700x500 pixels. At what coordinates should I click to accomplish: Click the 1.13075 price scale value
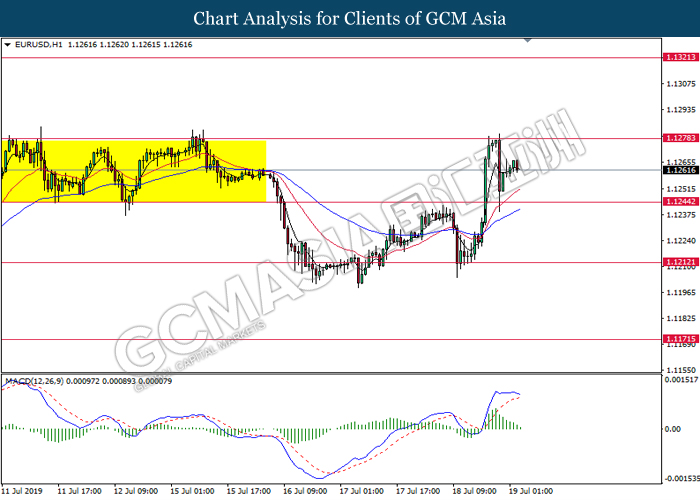(x=681, y=84)
